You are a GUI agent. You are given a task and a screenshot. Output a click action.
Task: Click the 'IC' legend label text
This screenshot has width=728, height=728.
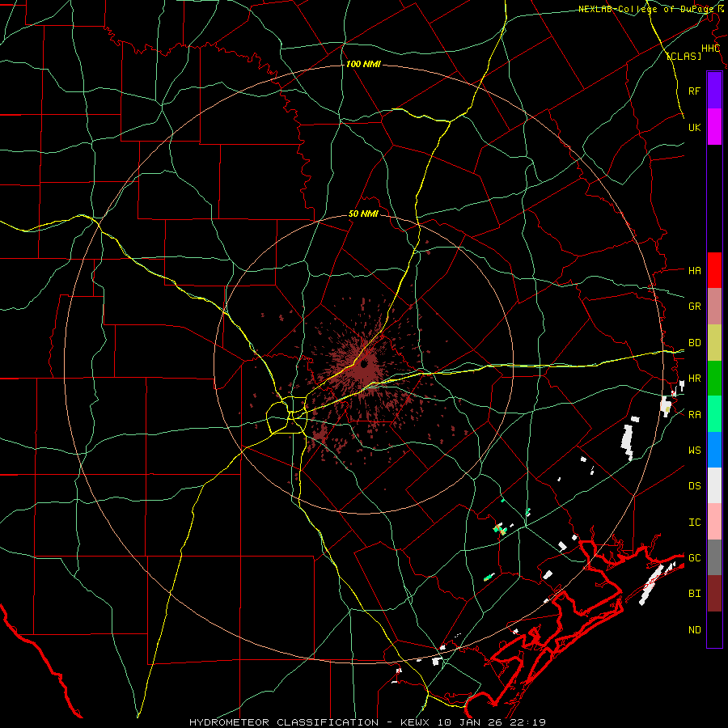694,522
